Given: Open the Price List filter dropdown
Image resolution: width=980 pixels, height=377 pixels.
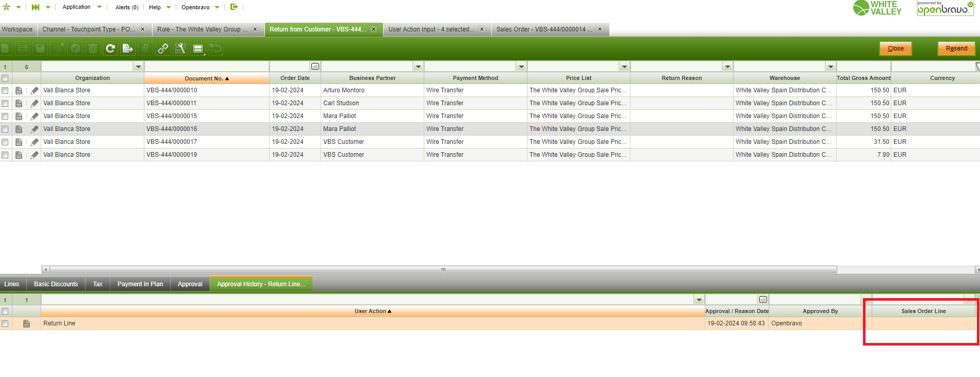Looking at the screenshot, I should [x=624, y=67].
